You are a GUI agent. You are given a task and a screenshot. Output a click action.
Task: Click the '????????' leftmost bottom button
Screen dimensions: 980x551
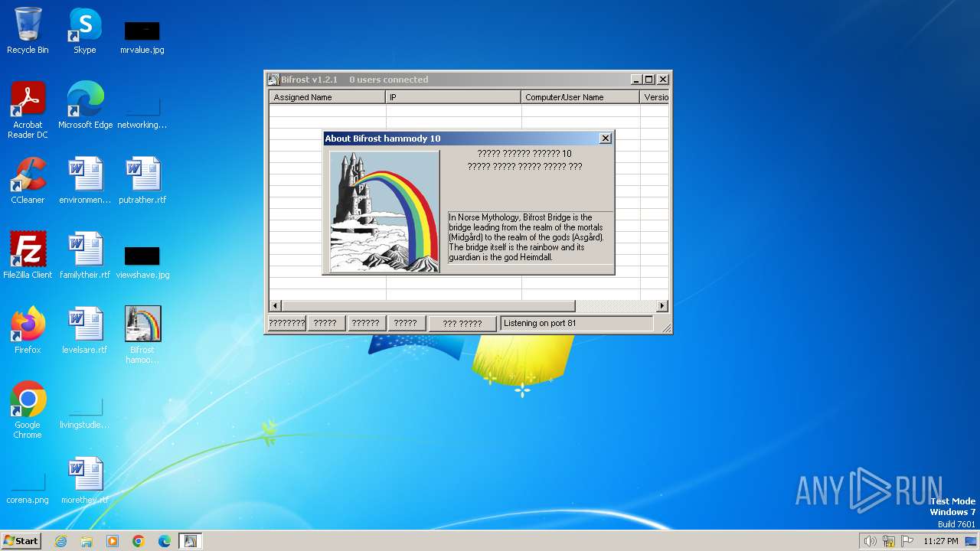(287, 324)
